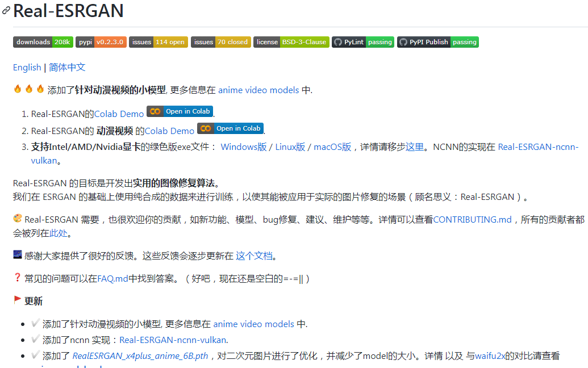Open the PyPI Publish passing badge
Viewport: 588px width, 368px height.
coord(438,42)
